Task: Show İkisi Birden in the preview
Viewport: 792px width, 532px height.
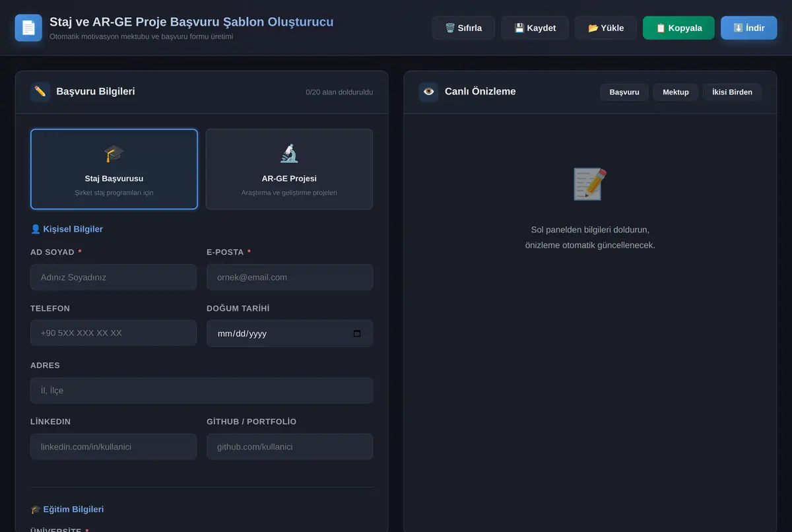Action: click(x=732, y=92)
